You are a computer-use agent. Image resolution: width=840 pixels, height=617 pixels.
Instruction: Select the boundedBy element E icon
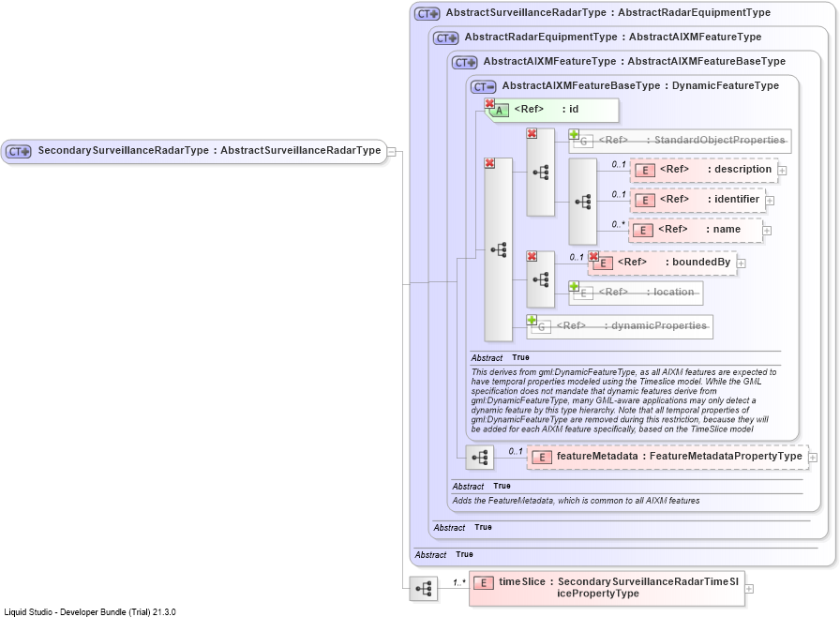click(603, 263)
